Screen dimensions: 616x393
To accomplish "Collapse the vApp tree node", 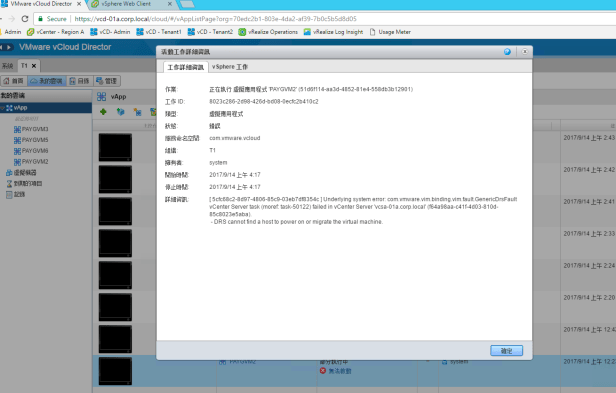I will [x=2, y=108].
